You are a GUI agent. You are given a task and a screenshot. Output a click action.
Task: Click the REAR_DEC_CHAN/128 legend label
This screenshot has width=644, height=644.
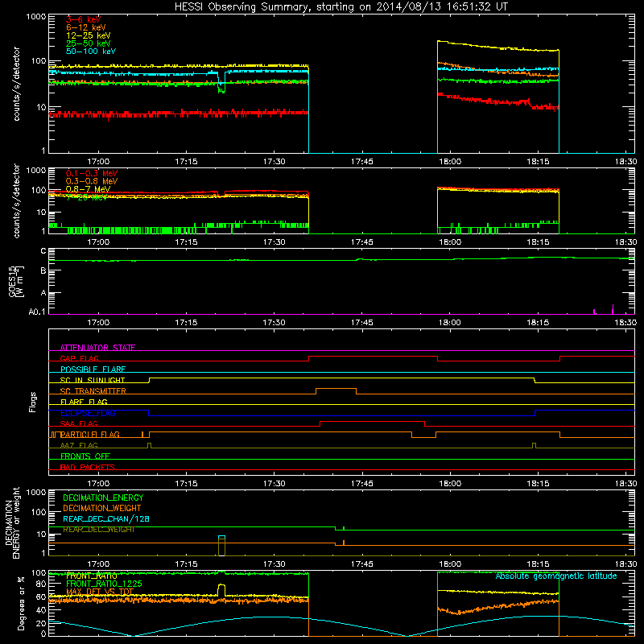106,519
